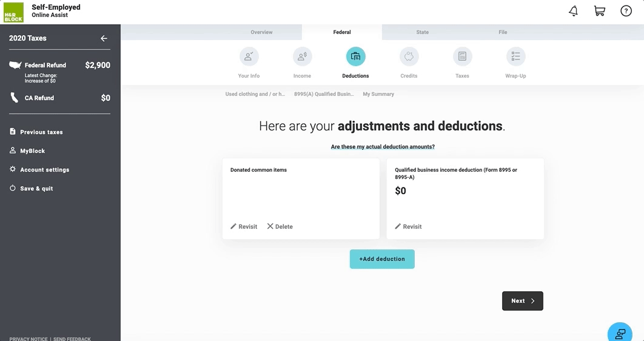This screenshot has width=644, height=341.
Task: Click the help question mark icon
Action: [x=626, y=11]
